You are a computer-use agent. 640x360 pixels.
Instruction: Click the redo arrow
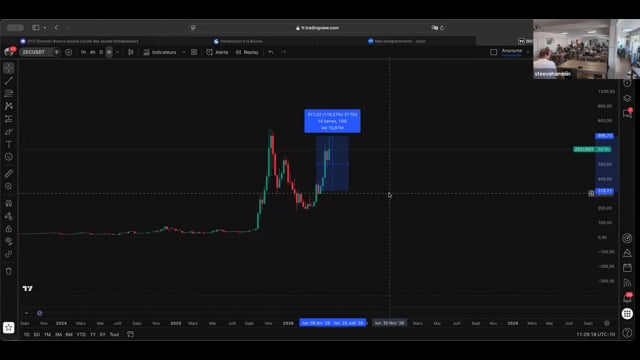(x=283, y=52)
